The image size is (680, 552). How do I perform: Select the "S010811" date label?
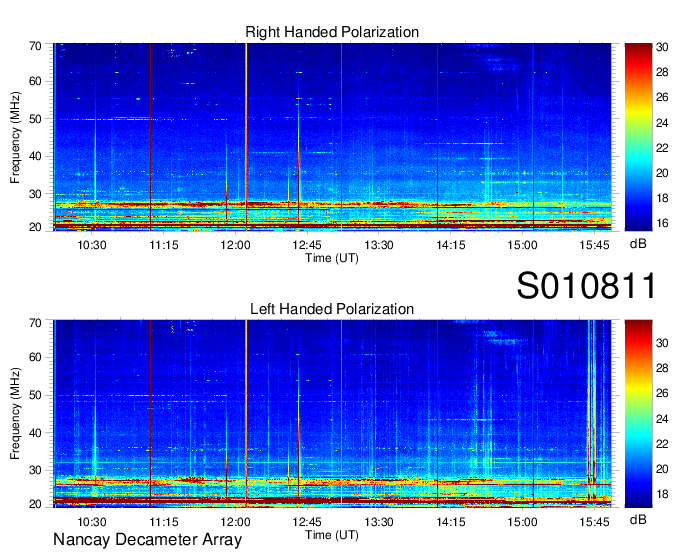point(586,286)
